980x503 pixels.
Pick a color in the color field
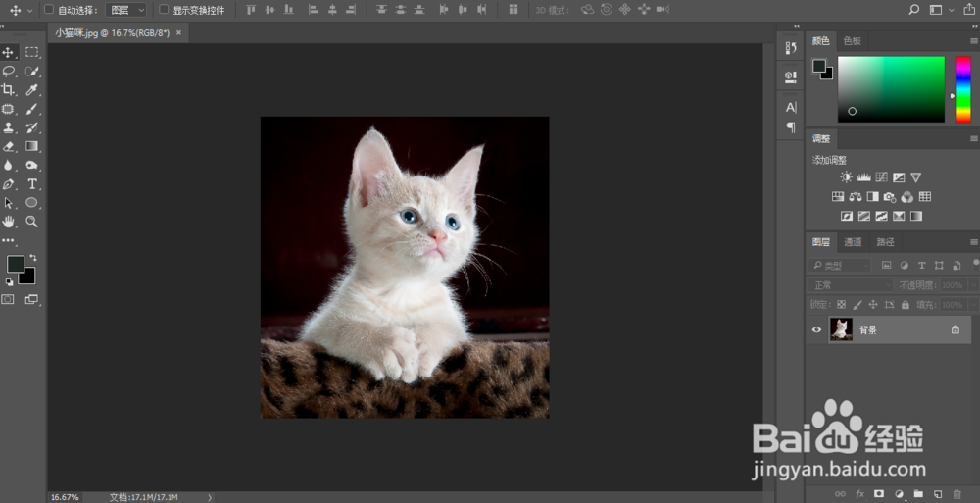[891, 89]
